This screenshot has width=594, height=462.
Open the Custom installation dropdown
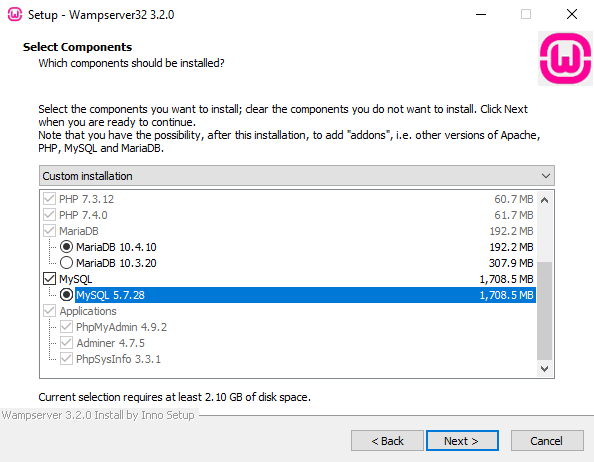297,176
